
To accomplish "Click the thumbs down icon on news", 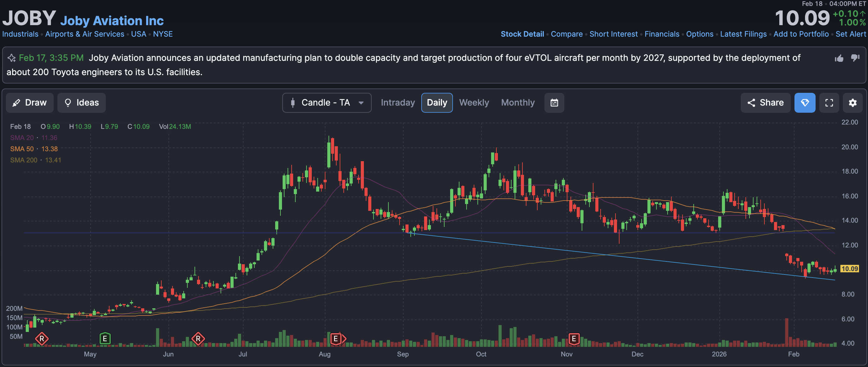I will pyautogui.click(x=855, y=58).
